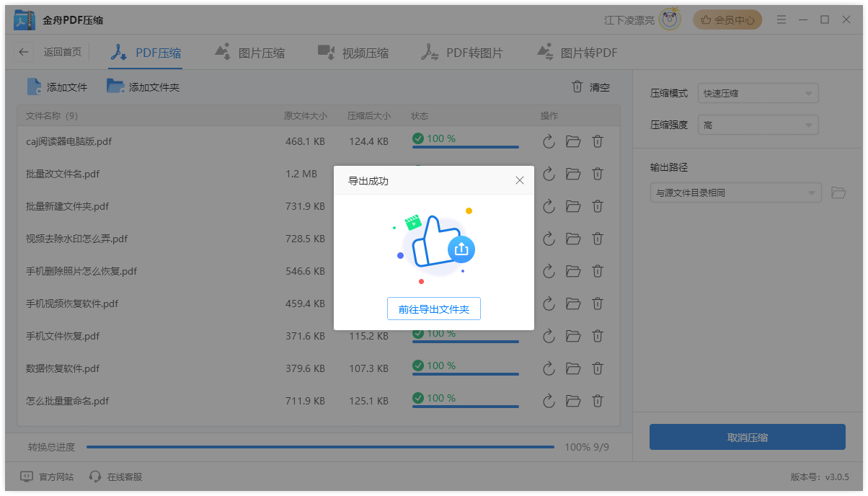The width and height of the screenshot is (868, 496).
Task: Delete 批量新建文件夹.pdf from the list
Action: (598, 206)
